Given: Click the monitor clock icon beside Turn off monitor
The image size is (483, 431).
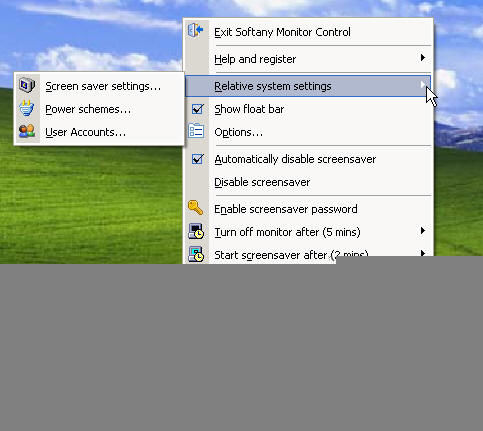Looking at the screenshot, I should click(x=196, y=231).
